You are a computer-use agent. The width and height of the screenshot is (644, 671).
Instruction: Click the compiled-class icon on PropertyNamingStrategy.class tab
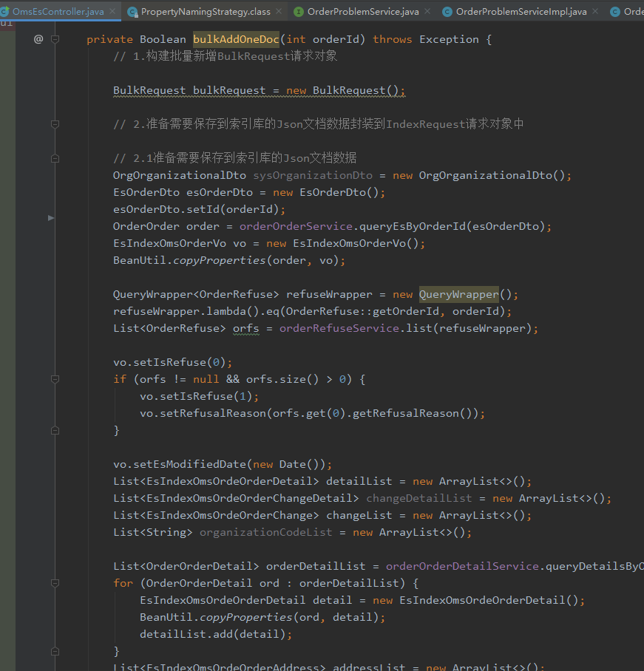click(132, 12)
